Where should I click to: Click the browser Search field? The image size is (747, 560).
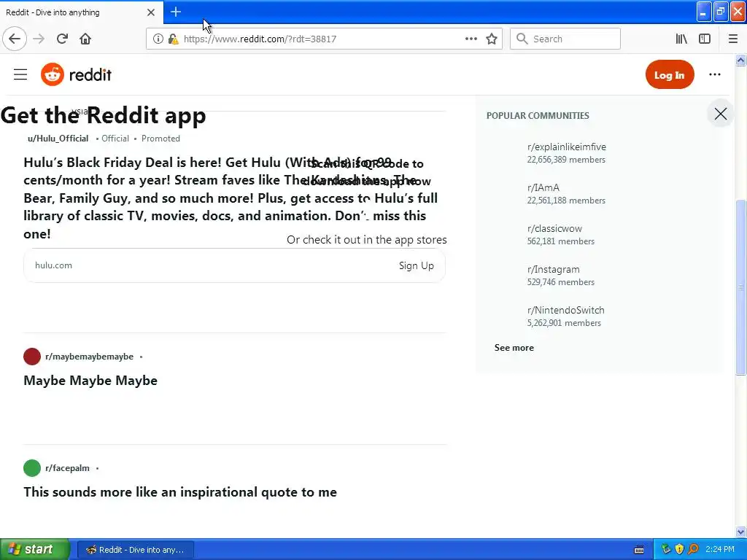(x=565, y=39)
